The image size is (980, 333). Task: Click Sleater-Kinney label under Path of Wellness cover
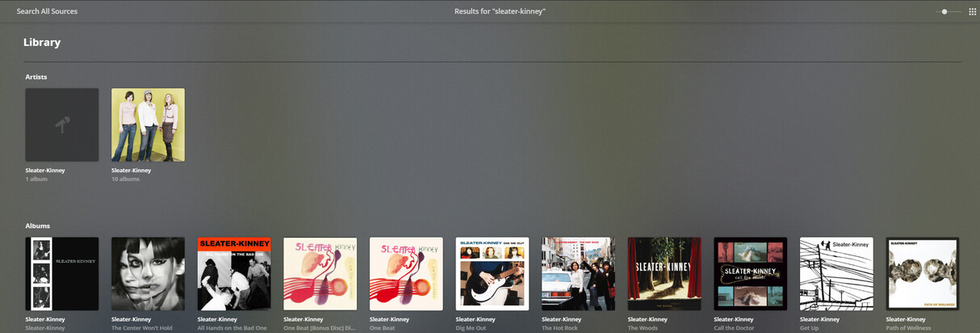coord(906,319)
